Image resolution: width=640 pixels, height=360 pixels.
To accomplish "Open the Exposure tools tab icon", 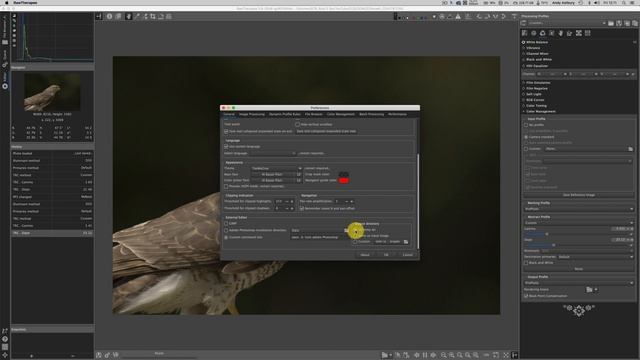I will tap(525, 33).
